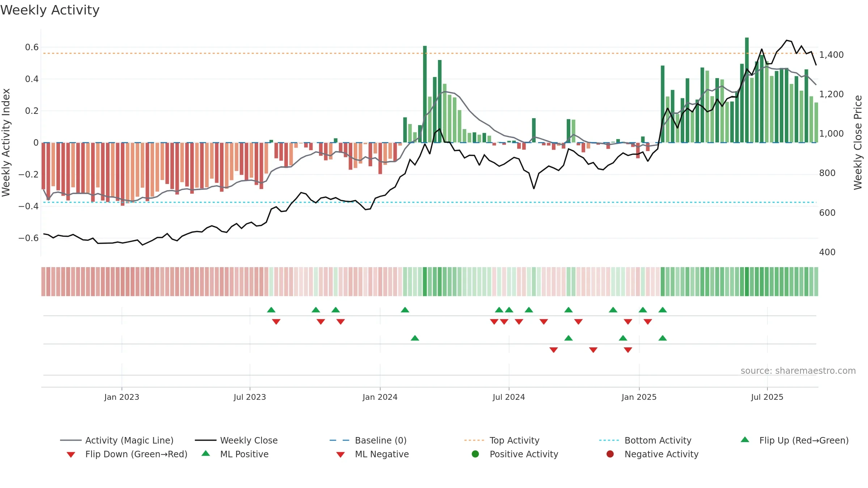The height and width of the screenshot is (488, 868).
Task: Click the 400 price axis label
Action: (x=827, y=252)
